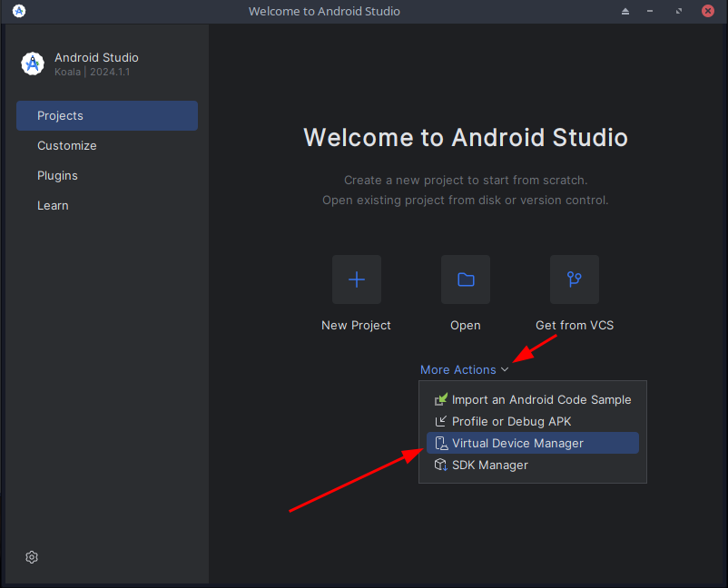This screenshot has width=728, height=588.
Task: Open the settings gear in sidebar
Action: click(x=32, y=557)
